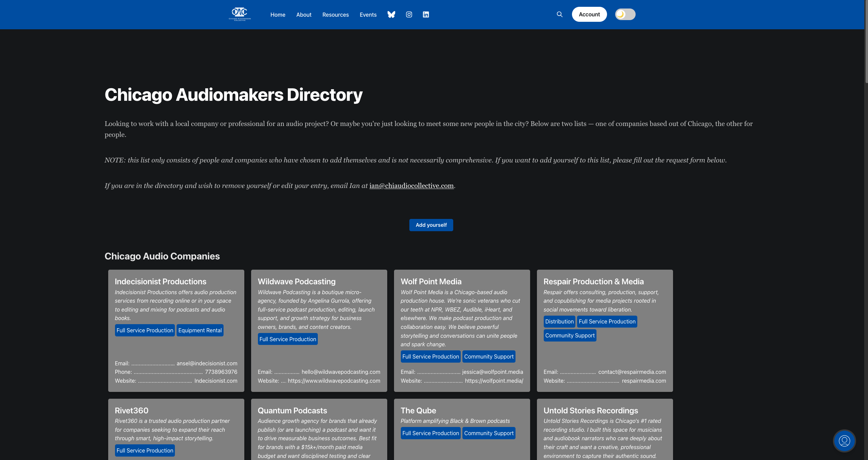868x460 pixels.
Task: Click the Account button
Action: coord(589,14)
